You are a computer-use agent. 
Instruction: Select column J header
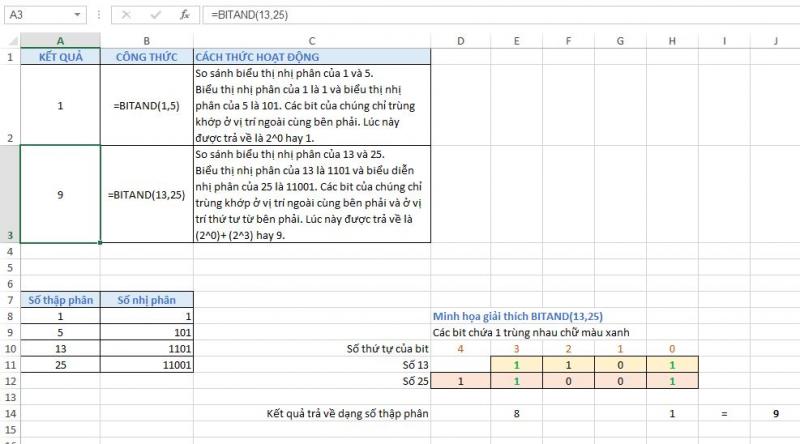776,40
